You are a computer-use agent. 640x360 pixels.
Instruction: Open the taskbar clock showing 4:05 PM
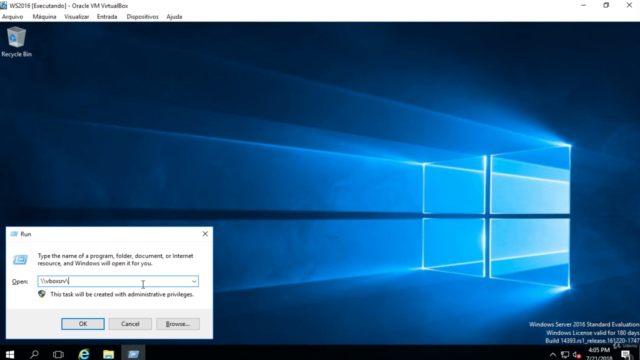pos(599,354)
